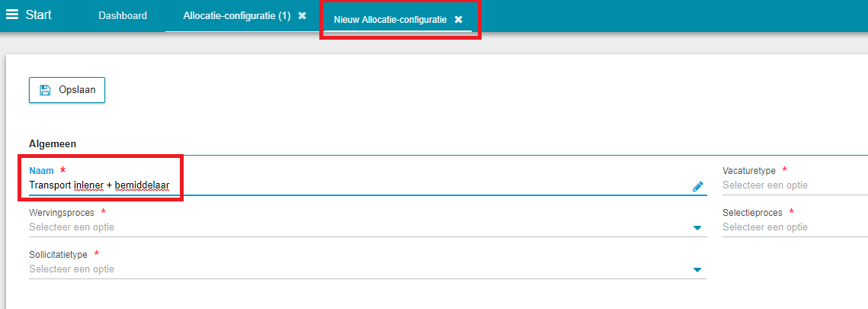
Task: Click the Start label in the header
Action: [38, 15]
